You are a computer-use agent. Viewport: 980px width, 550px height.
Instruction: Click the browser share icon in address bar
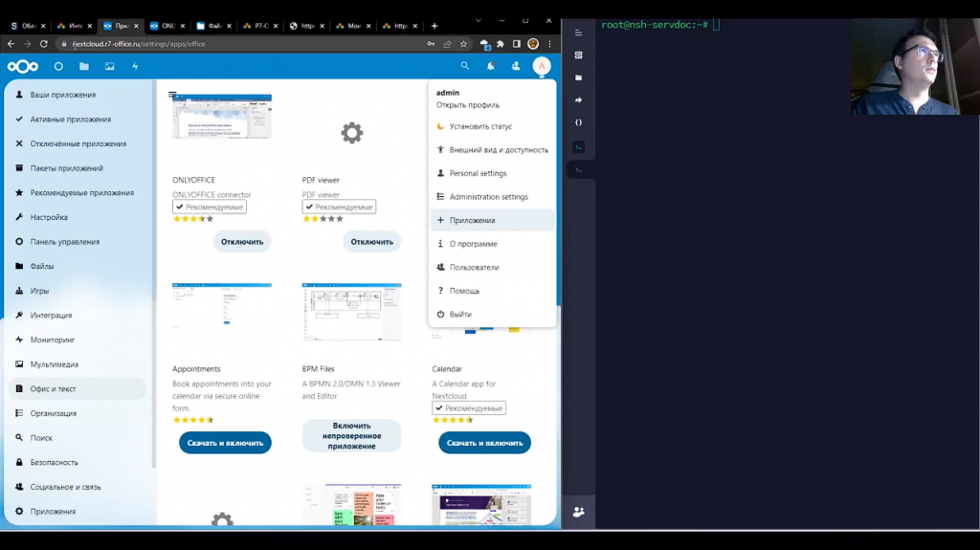448,44
